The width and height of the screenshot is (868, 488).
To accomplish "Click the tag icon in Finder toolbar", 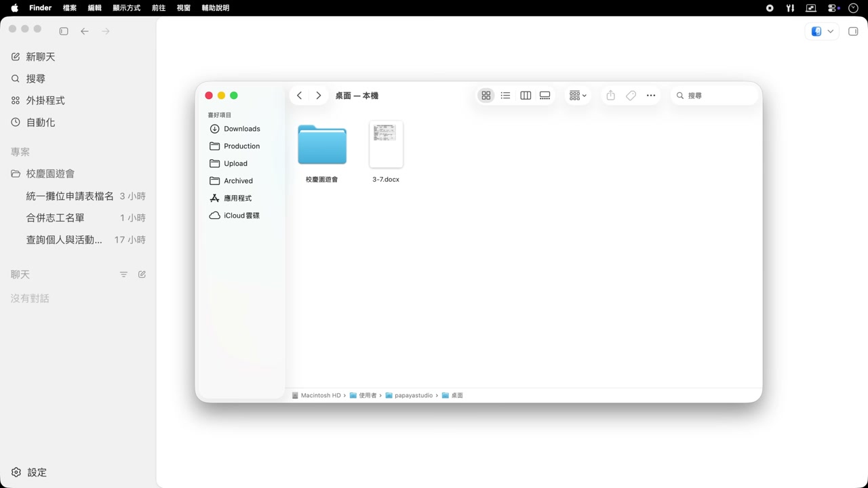I will [x=631, y=96].
